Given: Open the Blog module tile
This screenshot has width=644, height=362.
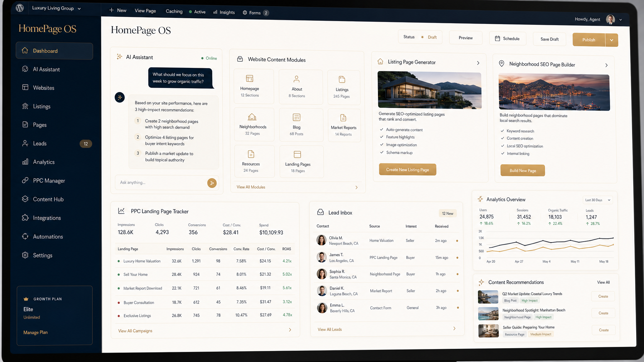Looking at the screenshot, I should [301, 125].
